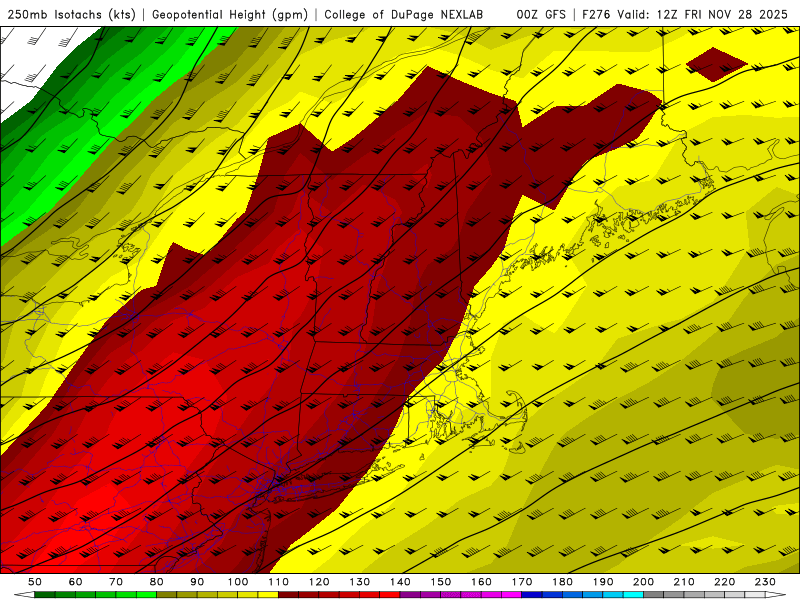This screenshot has width=800, height=600.
Task: Click the isolated maroon diamond patch on the map
Action: tap(716, 64)
